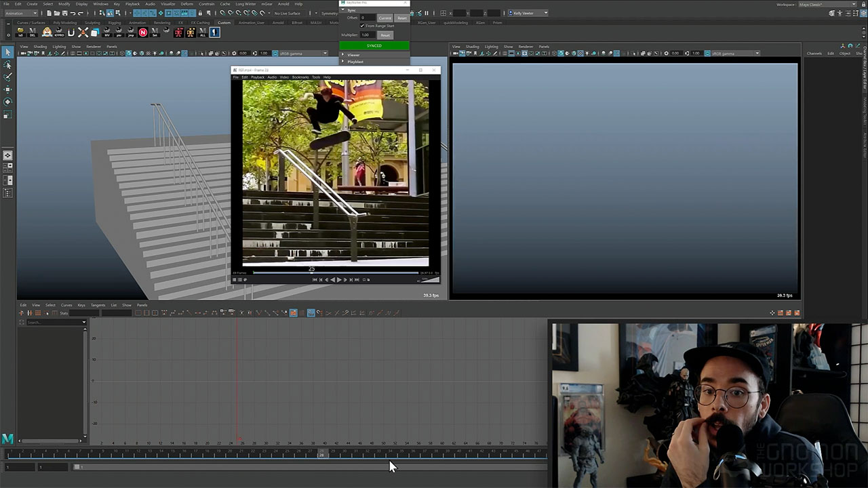Select the arrow Select tool in toolbox
The image size is (868, 488).
(7, 53)
